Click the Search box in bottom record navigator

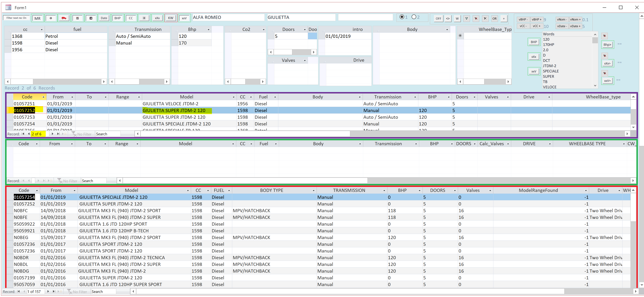[x=103, y=292]
